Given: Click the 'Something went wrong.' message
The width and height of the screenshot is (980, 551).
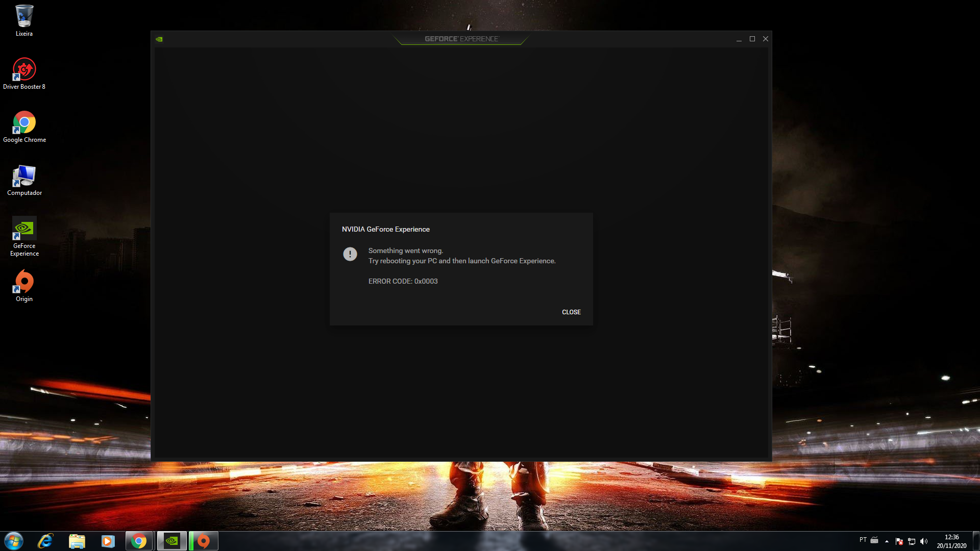Looking at the screenshot, I should coord(406,251).
